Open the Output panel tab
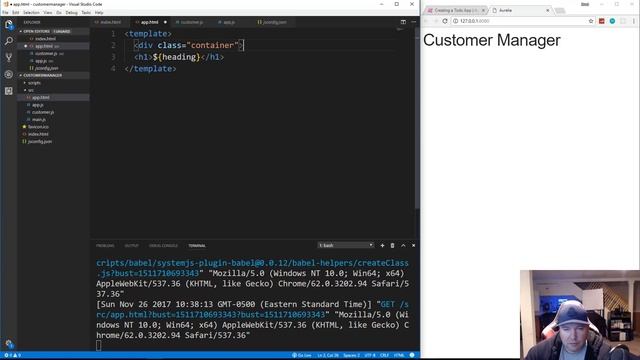The image size is (640, 360). 131,246
